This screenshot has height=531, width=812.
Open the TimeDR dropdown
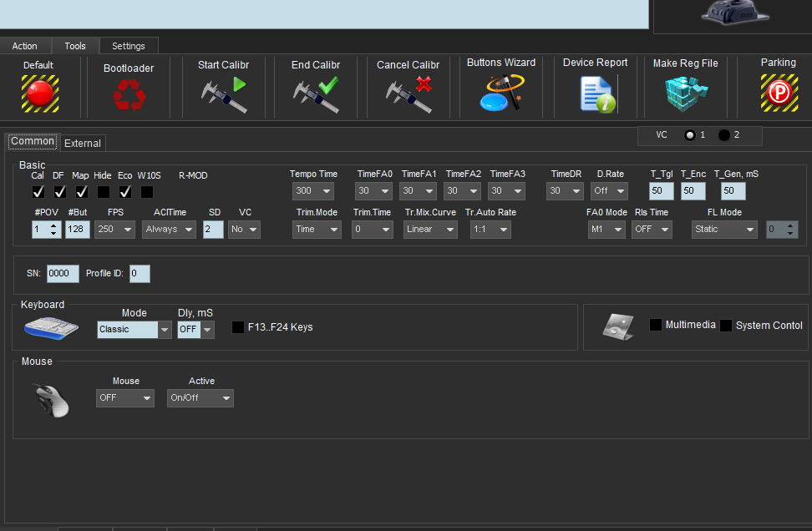565,191
